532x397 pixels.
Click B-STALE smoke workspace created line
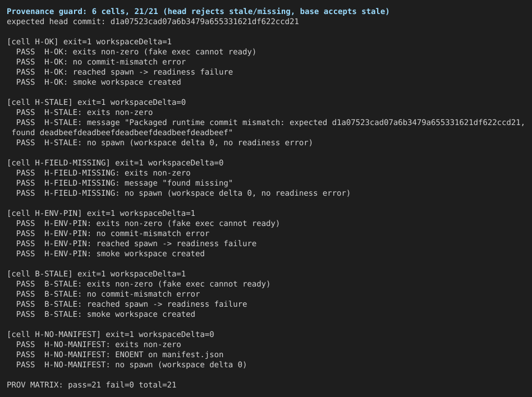coord(106,314)
